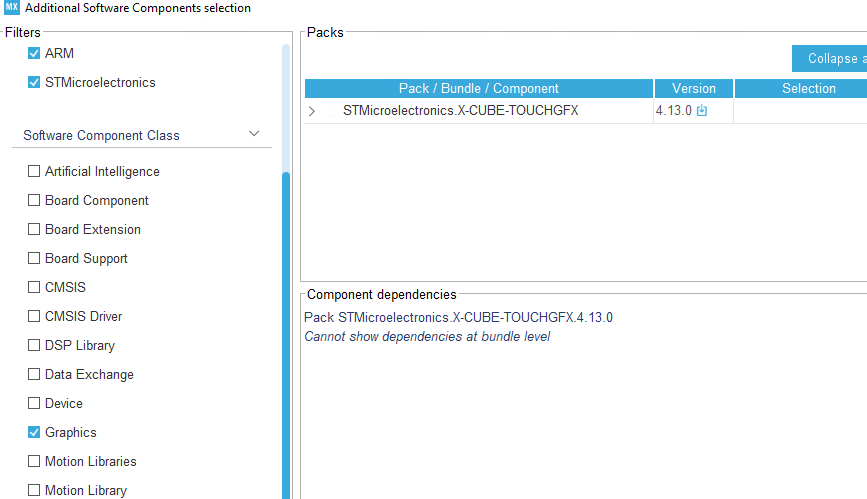Enable the Data Exchange checkbox
Viewport: 867px width, 499px height.
34,374
